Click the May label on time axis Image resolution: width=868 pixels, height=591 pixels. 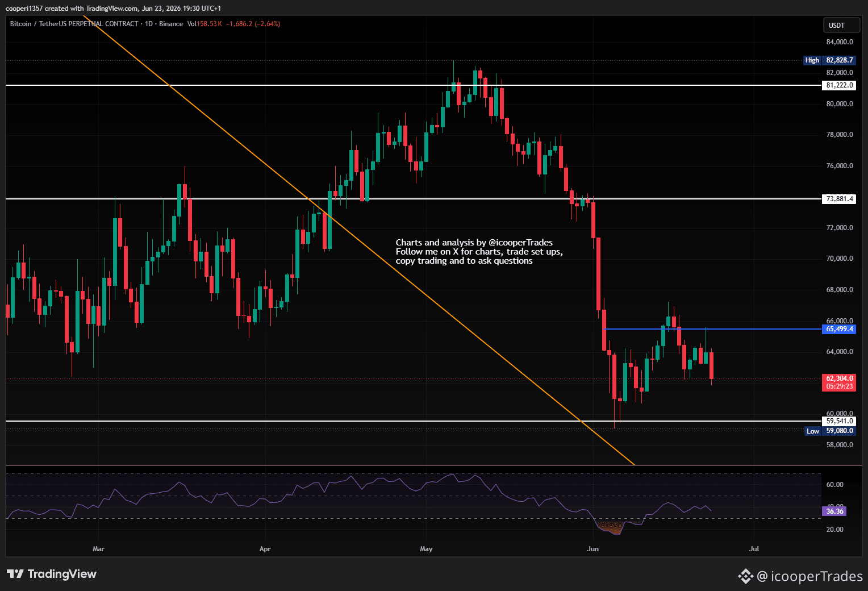pos(426,549)
